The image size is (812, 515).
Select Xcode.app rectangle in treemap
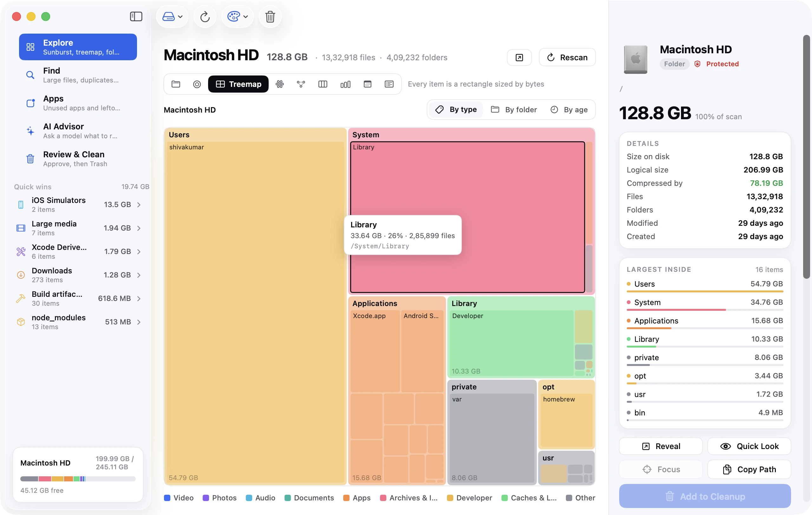(x=375, y=351)
